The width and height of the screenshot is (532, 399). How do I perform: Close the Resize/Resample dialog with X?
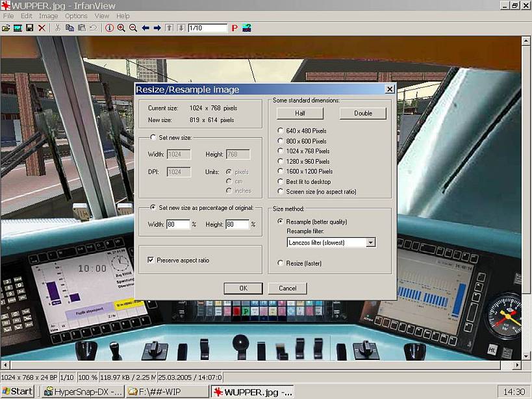pyautogui.click(x=390, y=89)
